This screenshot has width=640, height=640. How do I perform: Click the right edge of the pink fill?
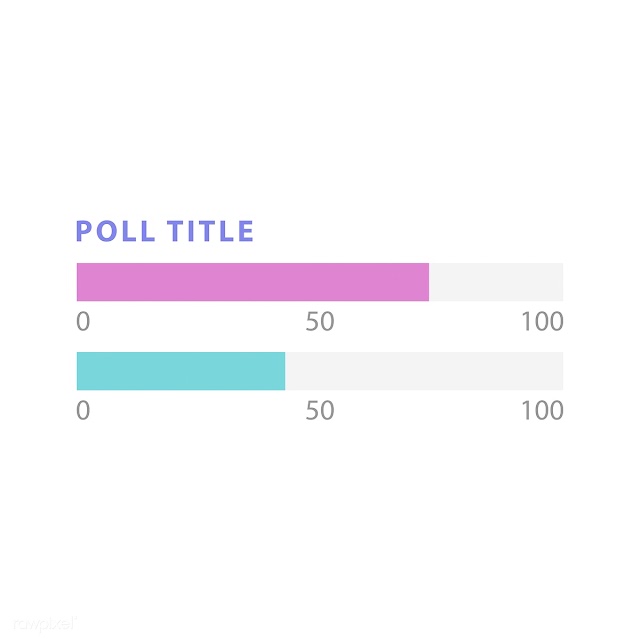(428, 282)
